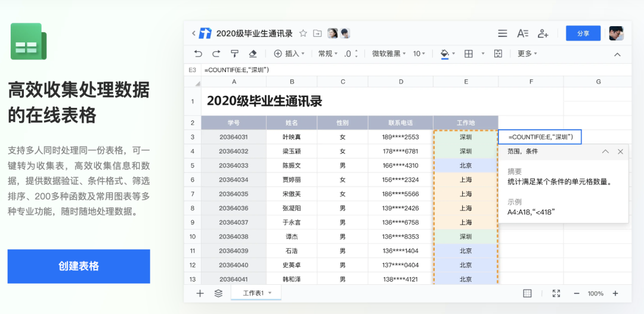The height and width of the screenshot is (314, 644).
Task: Go back using the left arrow
Action: click(x=194, y=33)
